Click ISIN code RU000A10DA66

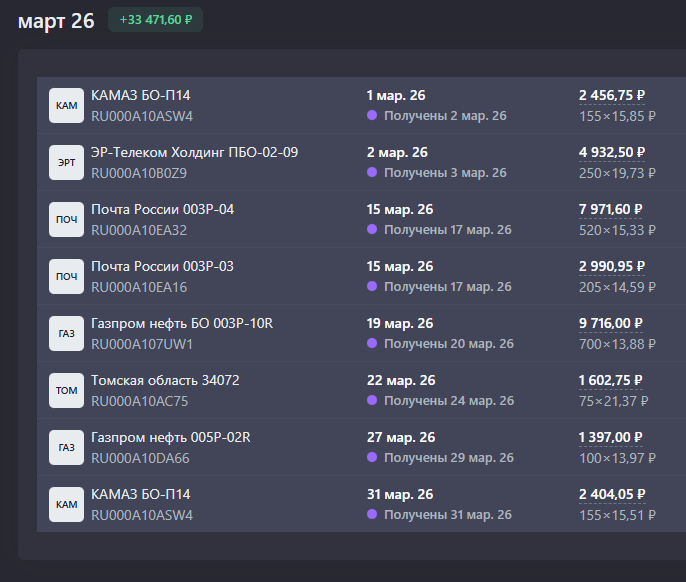click(x=140, y=458)
